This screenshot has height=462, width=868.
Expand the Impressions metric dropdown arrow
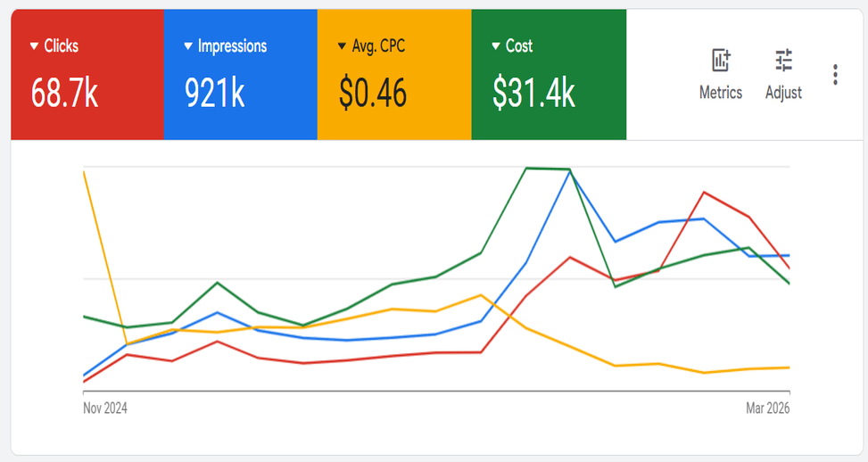(x=188, y=46)
